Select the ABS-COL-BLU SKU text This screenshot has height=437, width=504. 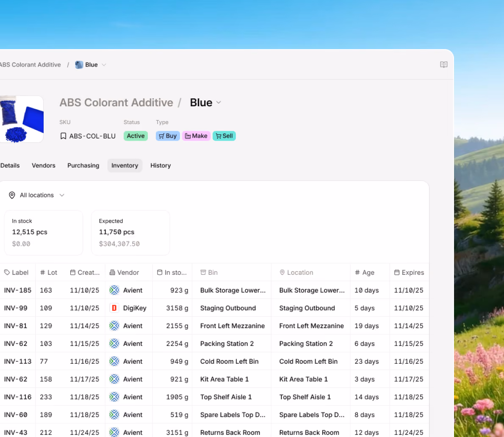(x=92, y=136)
